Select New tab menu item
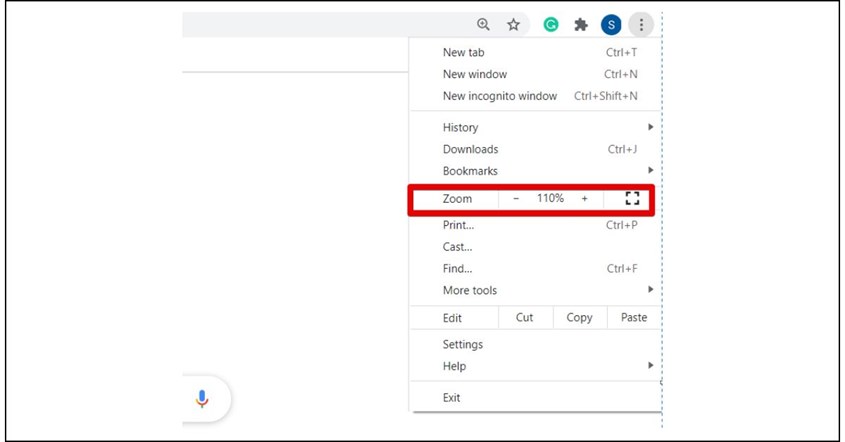This screenshot has width=845, height=442. point(536,52)
